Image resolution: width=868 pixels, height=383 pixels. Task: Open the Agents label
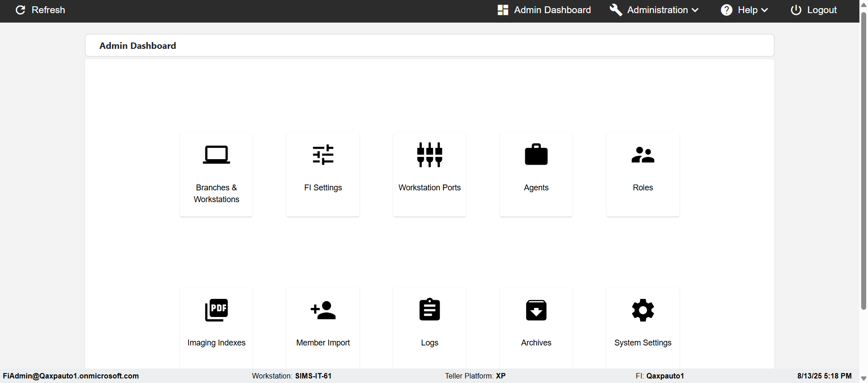tap(536, 188)
